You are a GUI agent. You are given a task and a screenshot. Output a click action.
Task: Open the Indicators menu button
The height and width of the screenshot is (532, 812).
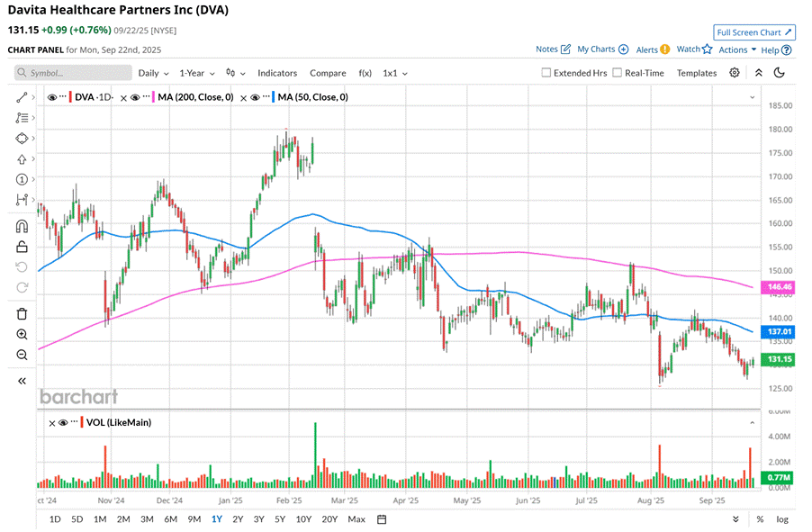coord(276,73)
